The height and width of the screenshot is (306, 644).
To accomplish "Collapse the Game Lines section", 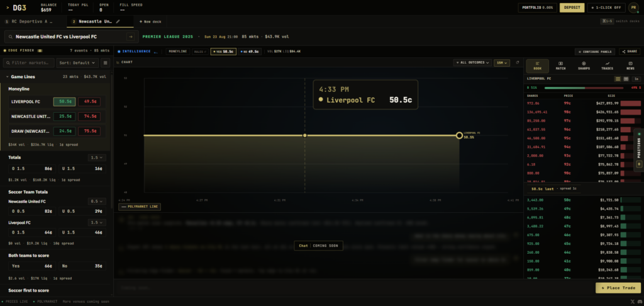I will 55,77.
